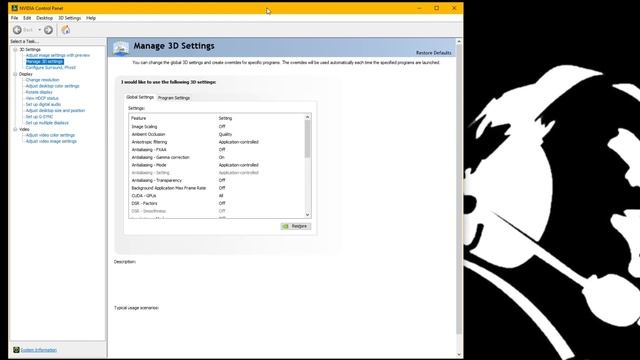640x360 pixels.
Task: Collapse the 3D Settings tree node
Action: (15, 49)
